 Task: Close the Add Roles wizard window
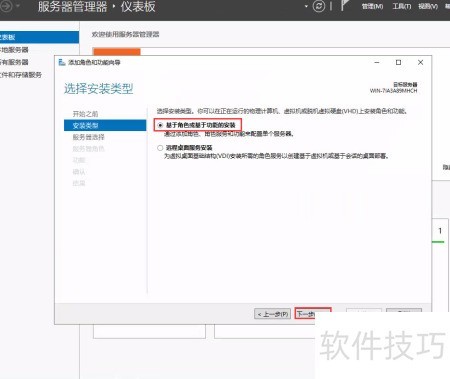pyautogui.click(x=420, y=62)
